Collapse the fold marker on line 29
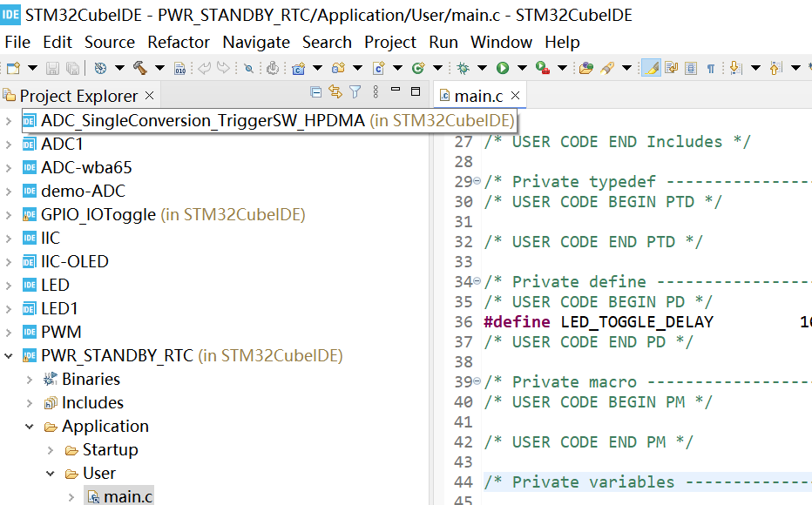Viewport: 812px width, 505px height. coord(477,181)
